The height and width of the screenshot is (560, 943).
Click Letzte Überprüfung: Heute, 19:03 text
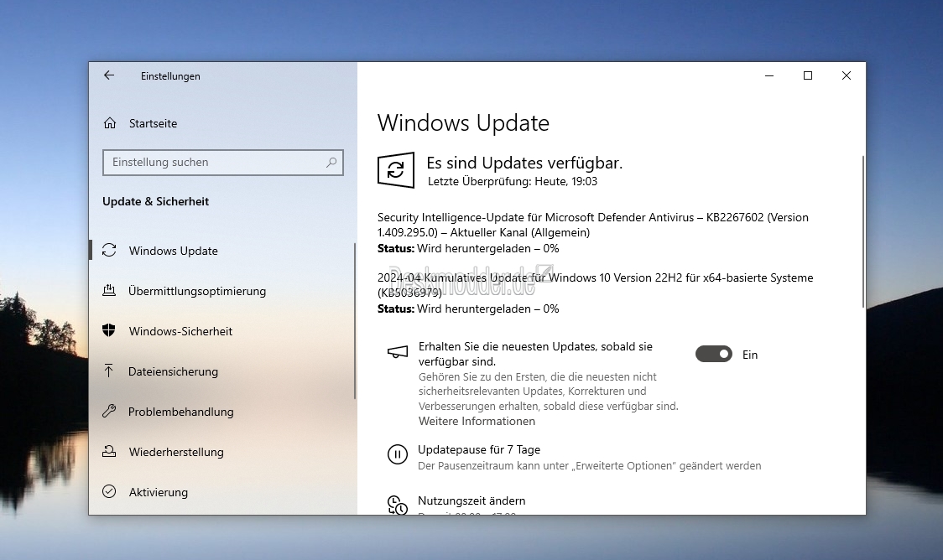pos(513,181)
